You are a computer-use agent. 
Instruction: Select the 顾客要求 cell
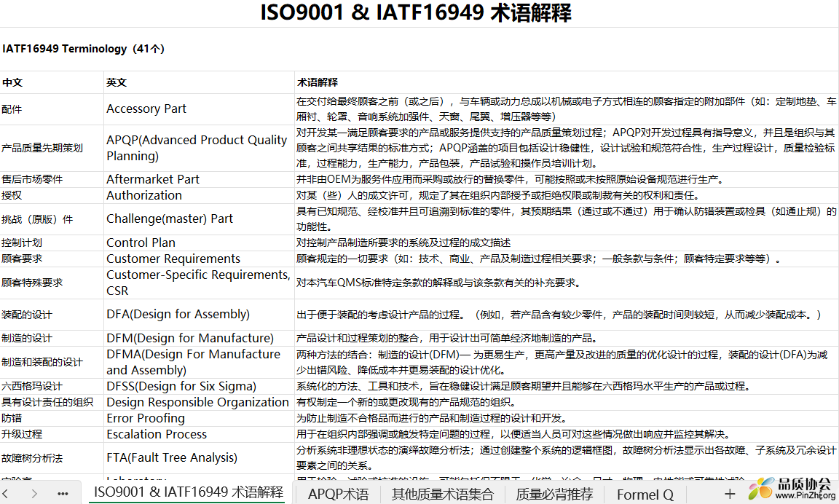pos(52,259)
